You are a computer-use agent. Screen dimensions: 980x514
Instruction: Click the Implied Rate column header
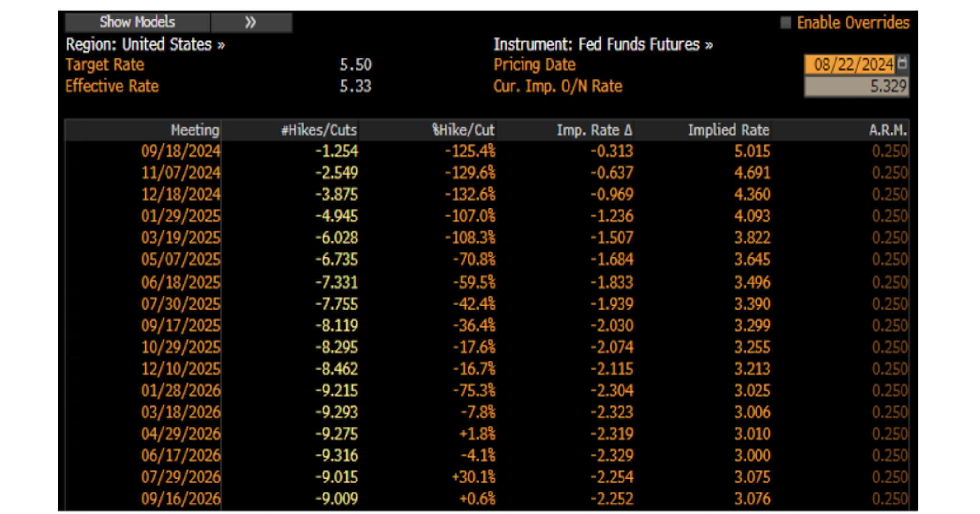point(728,130)
